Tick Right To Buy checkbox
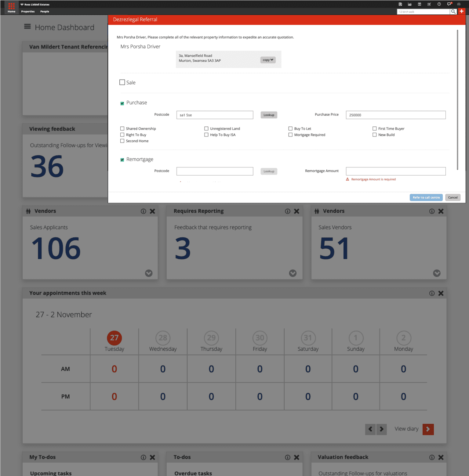 tap(122, 135)
